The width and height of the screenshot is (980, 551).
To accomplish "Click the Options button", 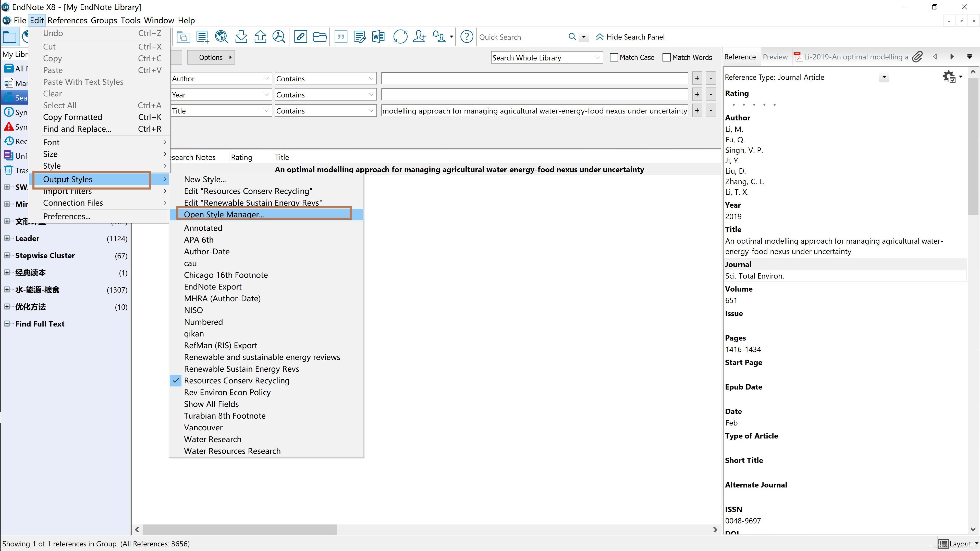I will 211,57.
